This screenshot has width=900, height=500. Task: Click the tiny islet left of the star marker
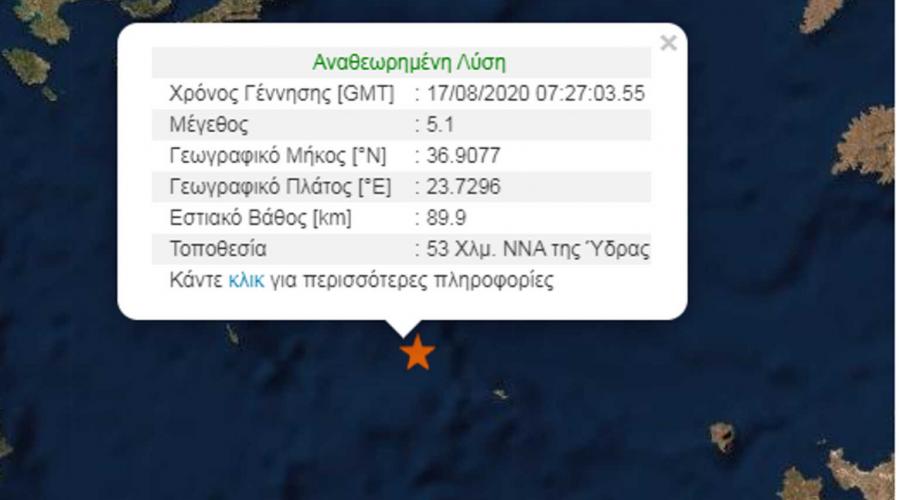click(x=232, y=334)
